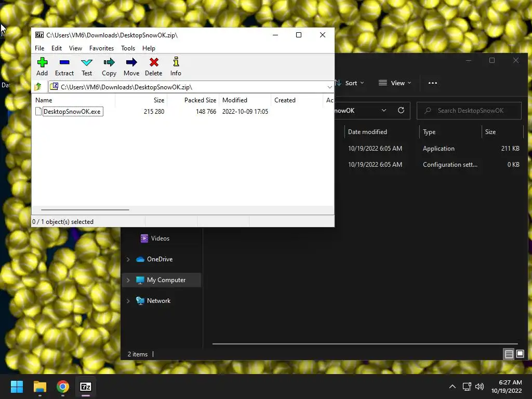Click the 7-Zip horizontal scrollbar
The width and height of the screenshot is (532, 399).
(85, 210)
